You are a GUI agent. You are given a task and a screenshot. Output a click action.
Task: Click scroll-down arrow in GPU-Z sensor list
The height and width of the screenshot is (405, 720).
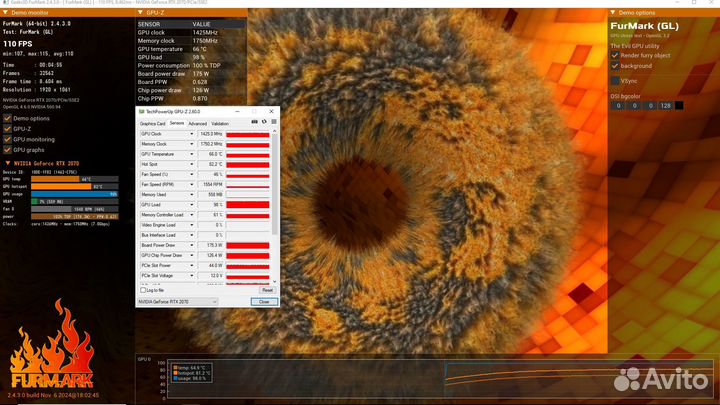[x=275, y=282]
